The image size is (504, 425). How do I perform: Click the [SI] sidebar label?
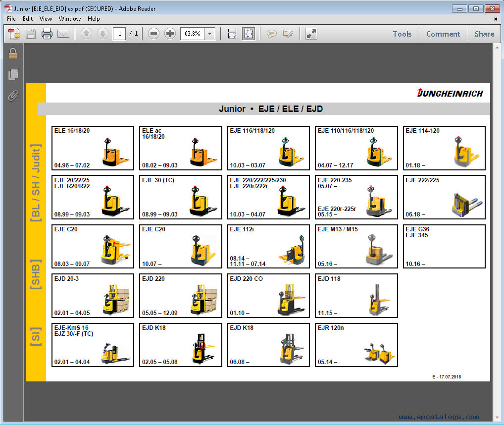(x=36, y=337)
